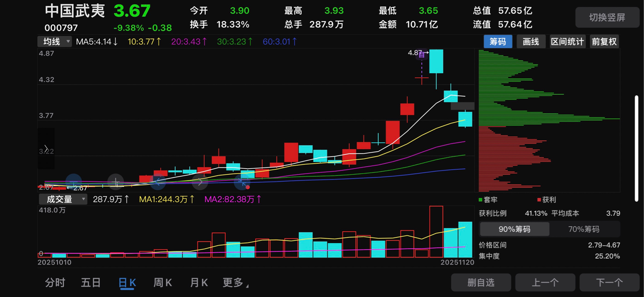Screen dimensions: 644x297
Task: Tap the purple 百 event marker on chart
Action: (422, 55)
